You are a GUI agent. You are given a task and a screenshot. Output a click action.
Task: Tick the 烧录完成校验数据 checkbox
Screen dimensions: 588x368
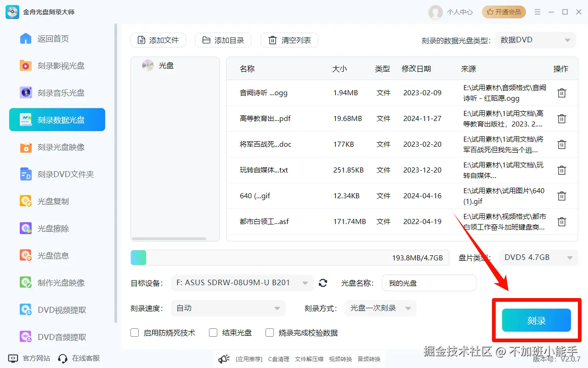coord(270,333)
